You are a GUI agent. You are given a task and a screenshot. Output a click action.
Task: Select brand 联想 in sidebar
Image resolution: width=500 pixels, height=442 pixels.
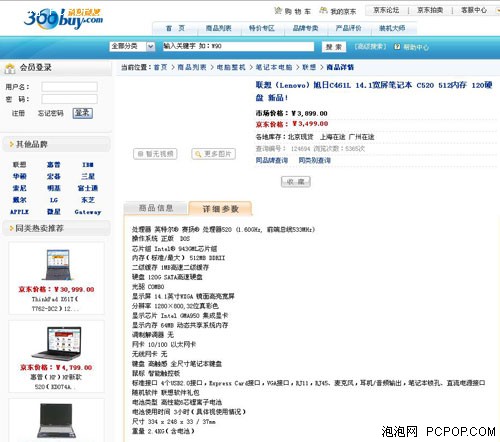19,165
